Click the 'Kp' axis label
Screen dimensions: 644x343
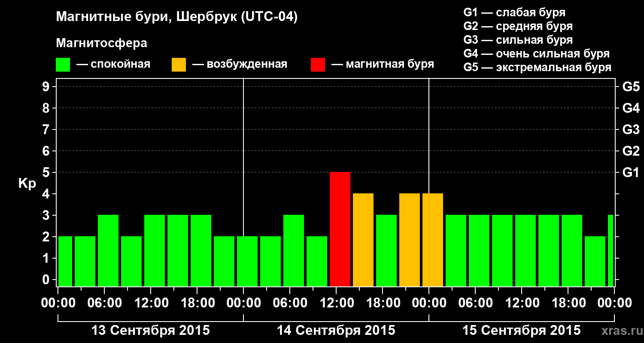tap(27, 184)
